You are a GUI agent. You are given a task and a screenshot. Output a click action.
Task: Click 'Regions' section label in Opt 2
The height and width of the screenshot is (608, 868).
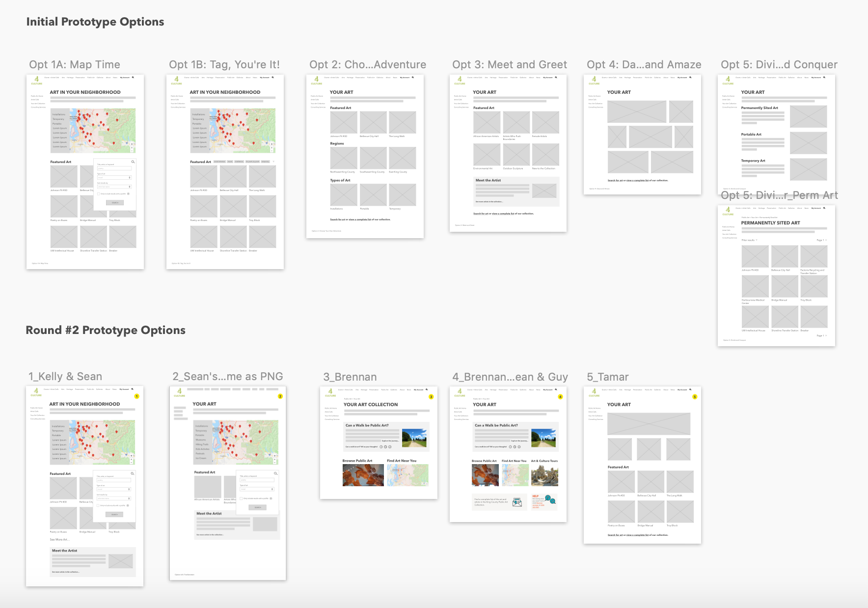pos(337,144)
